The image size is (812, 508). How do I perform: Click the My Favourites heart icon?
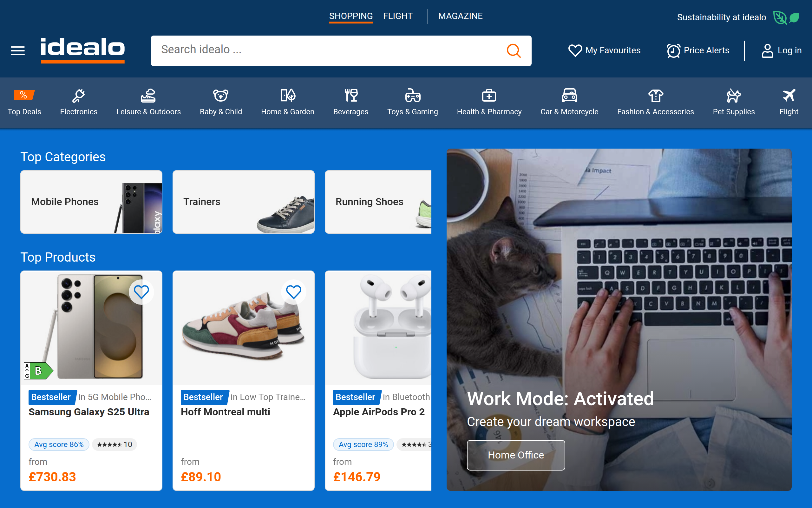575,50
